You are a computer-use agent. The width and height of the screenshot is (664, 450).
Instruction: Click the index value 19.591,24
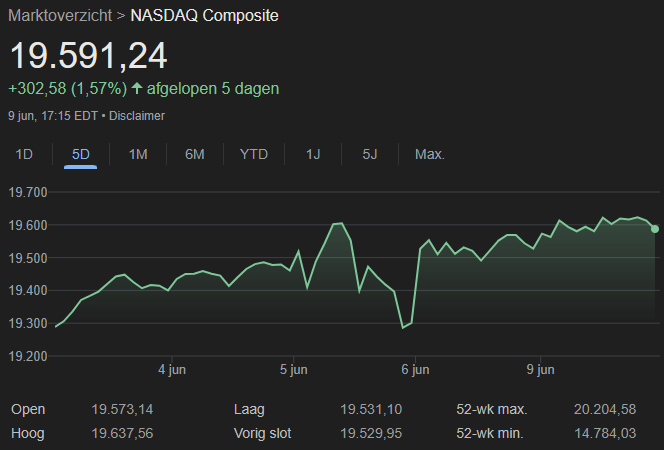pos(89,55)
